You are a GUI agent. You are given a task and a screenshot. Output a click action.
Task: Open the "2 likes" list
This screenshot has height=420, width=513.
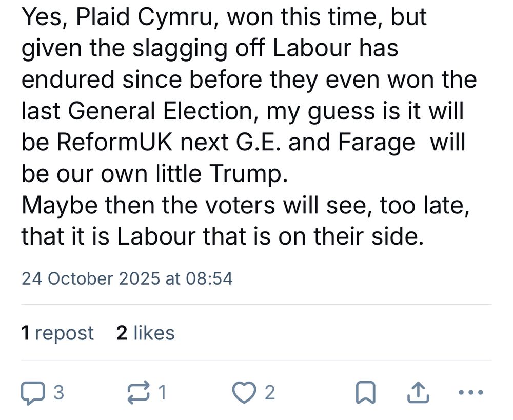tap(146, 333)
